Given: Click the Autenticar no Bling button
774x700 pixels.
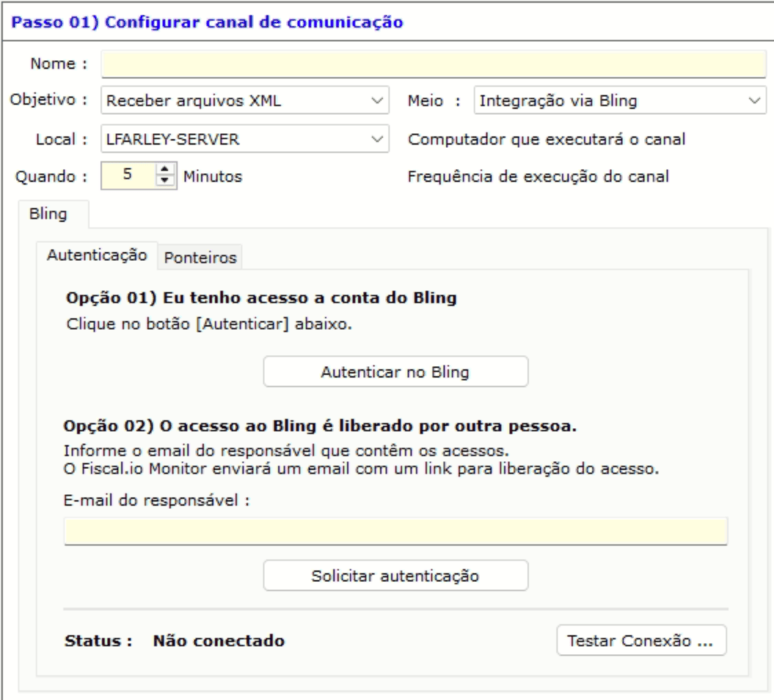Looking at the screenshot, I should point(395,371).
